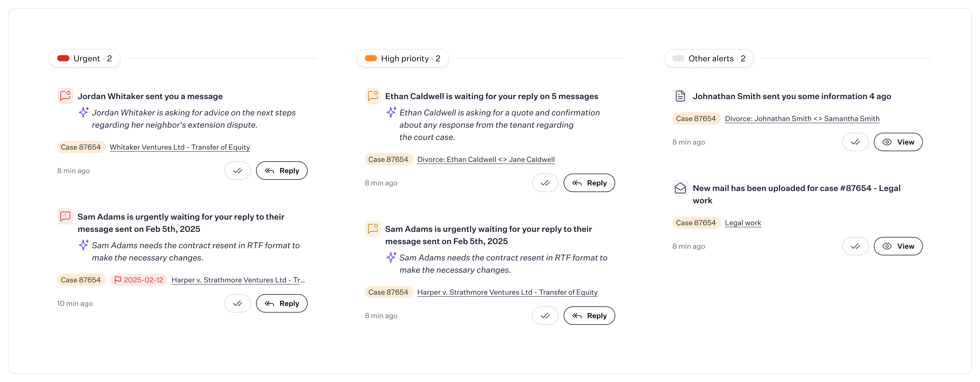The height and width of the screenshot is (382, 980).
Task: Mark Ethan Caldwell's notification as read
Action: coord(545,183)
